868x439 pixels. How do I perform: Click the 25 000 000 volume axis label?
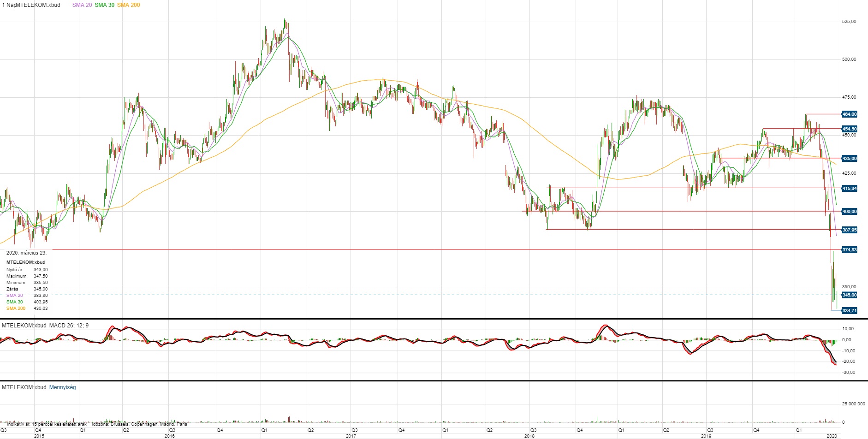click(x=853, y=404)
